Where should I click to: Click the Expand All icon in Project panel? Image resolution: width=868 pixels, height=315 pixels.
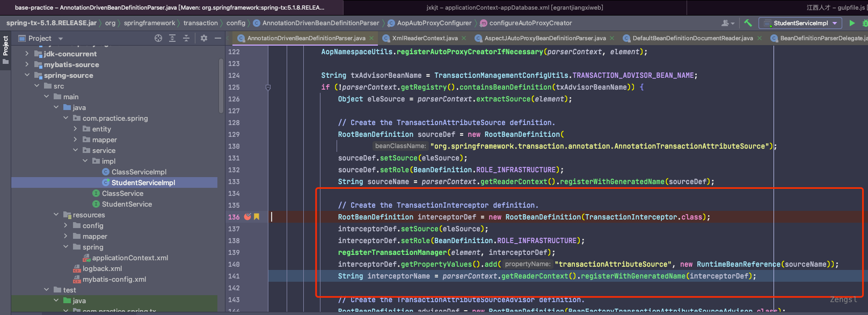coord(172,38)
